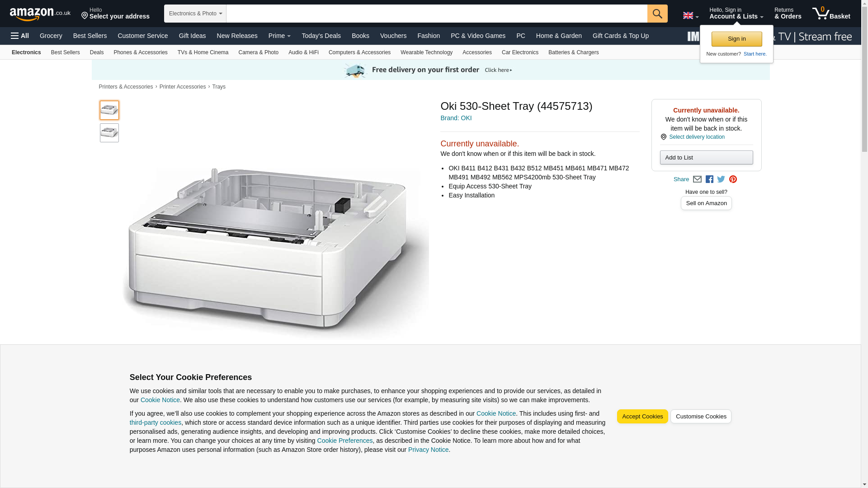Select the second product thumbnail image

pos(109,133)
